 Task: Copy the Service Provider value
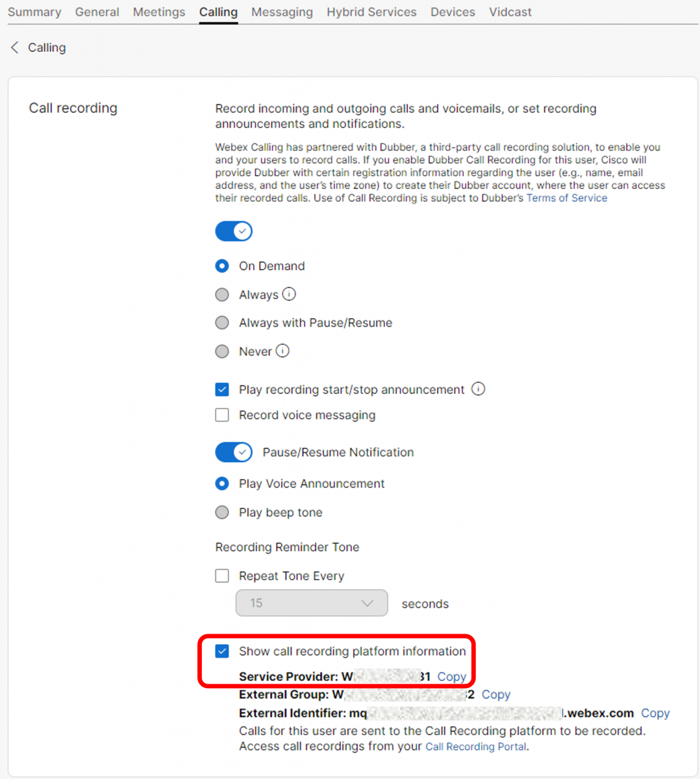click(x=451, y=677)
